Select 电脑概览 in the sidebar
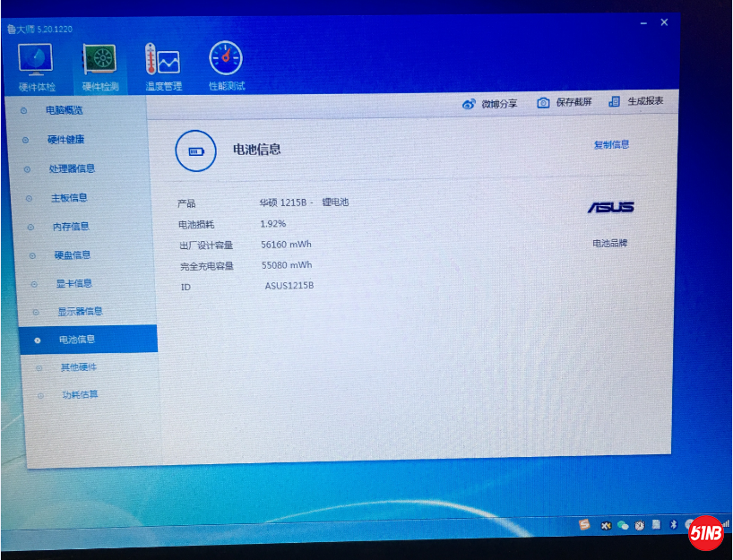Image resolution: width=733 pixels, height=560 pixels. (x=64, y=110)
